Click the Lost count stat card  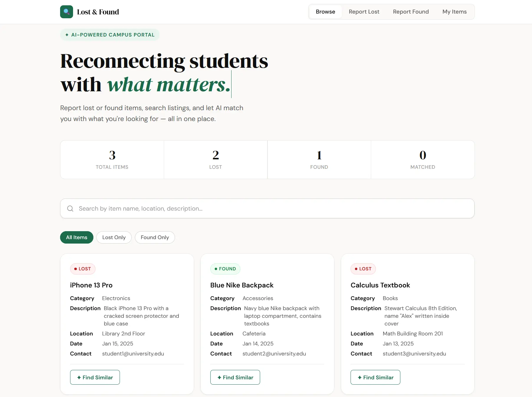tap(216, 160)
